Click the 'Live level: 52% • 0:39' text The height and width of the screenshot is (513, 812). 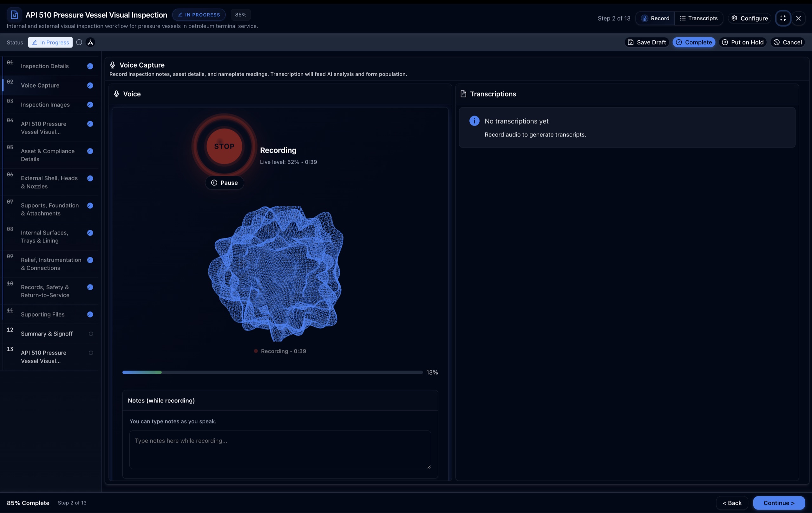[x=288, y=162]
